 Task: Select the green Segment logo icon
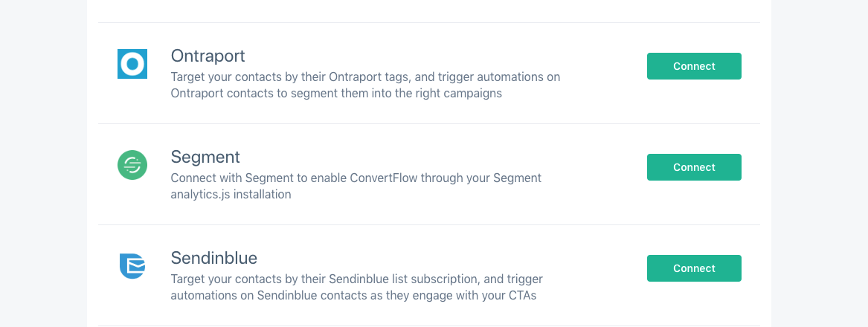pos(132,165)
